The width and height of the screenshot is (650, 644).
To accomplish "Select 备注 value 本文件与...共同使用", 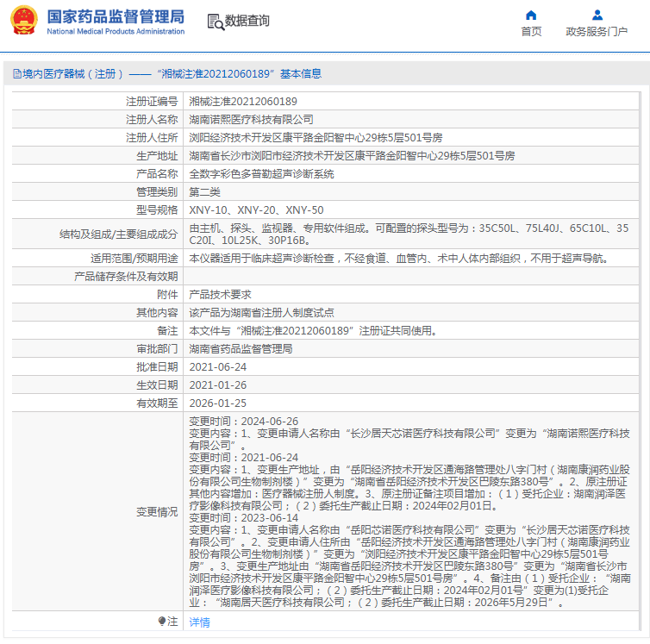I will tap(314, 331).
